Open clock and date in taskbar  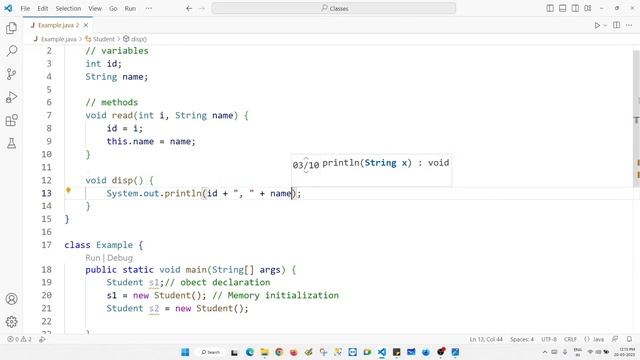click(x=624, y=352)
